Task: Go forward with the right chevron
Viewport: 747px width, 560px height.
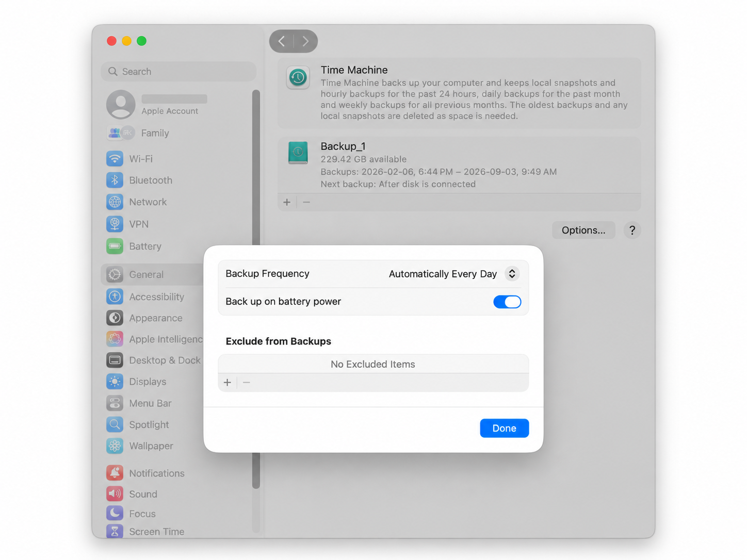Action: (305, 41)
